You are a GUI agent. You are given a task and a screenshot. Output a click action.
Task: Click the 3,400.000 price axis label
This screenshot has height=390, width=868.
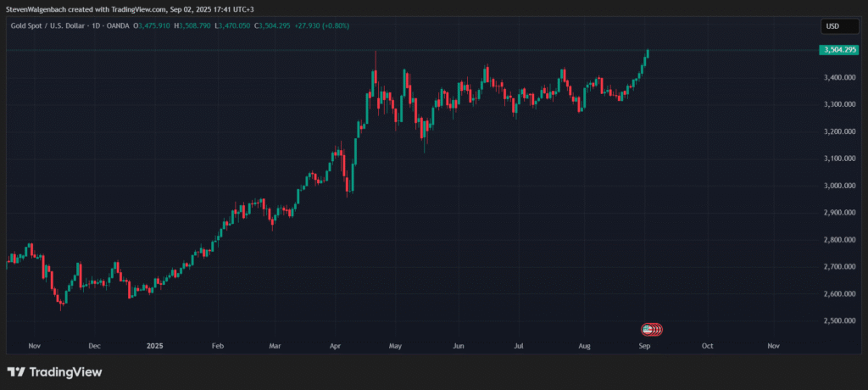[840, 77]
